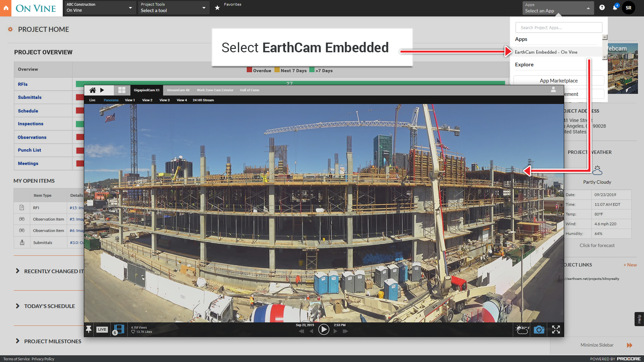The width and height of the screenshot is (644, 362).
Task: Click the home icon in the camera viewer
Action: pyautogui.click(x=93, y=90)
